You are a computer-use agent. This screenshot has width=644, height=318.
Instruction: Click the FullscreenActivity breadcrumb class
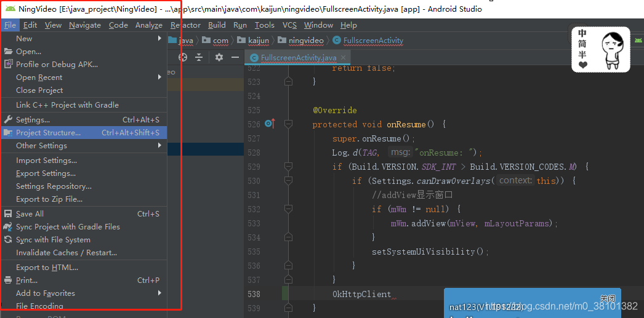(368, 41)
